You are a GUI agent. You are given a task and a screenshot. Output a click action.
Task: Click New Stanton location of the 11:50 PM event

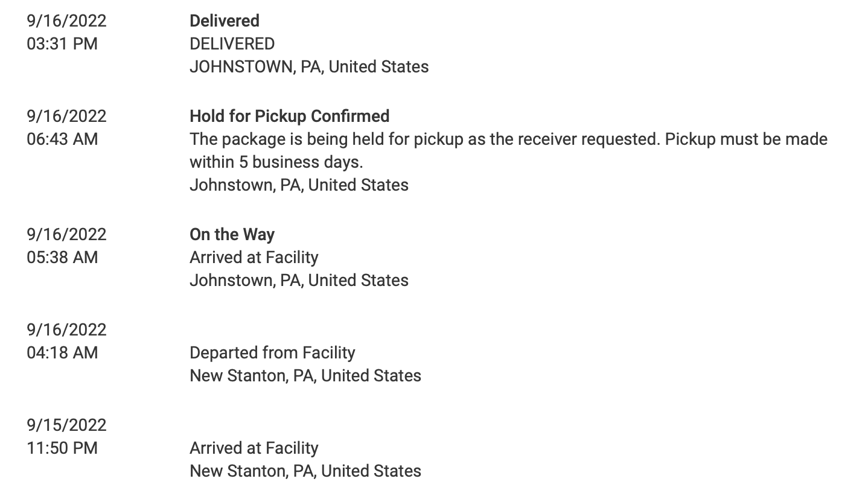point(305,471)
